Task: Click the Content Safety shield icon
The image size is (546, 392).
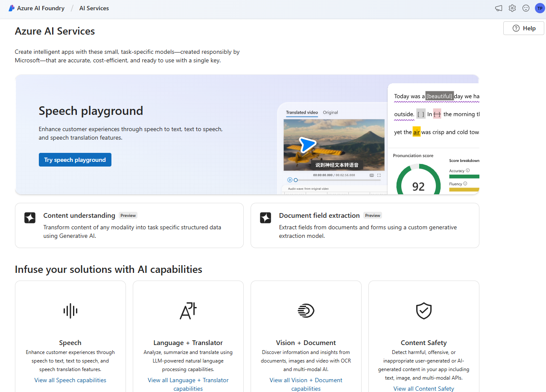Action: pyautogui.click(x=424, y=311)
